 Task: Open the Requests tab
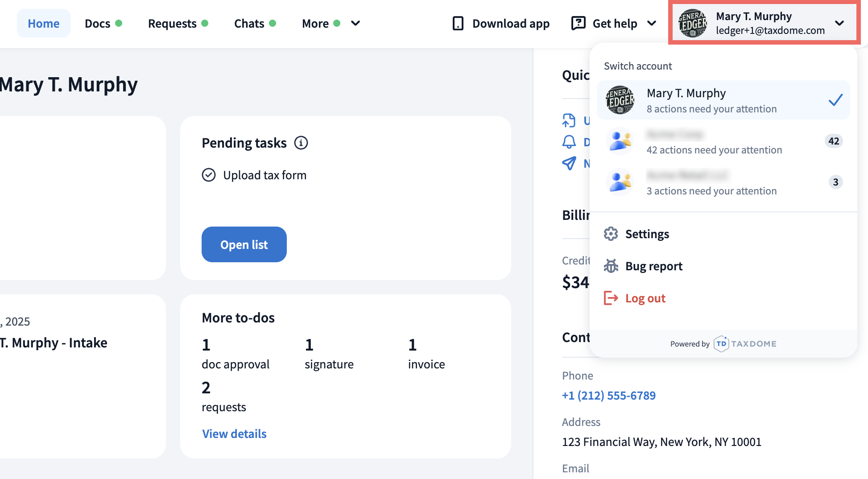pyautogui.click(x=172, y=23)
